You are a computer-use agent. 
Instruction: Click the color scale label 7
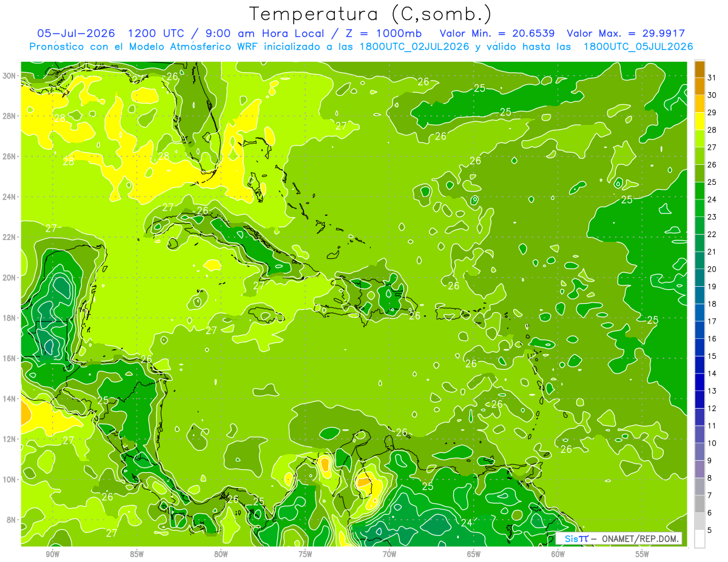pos(710,496)
